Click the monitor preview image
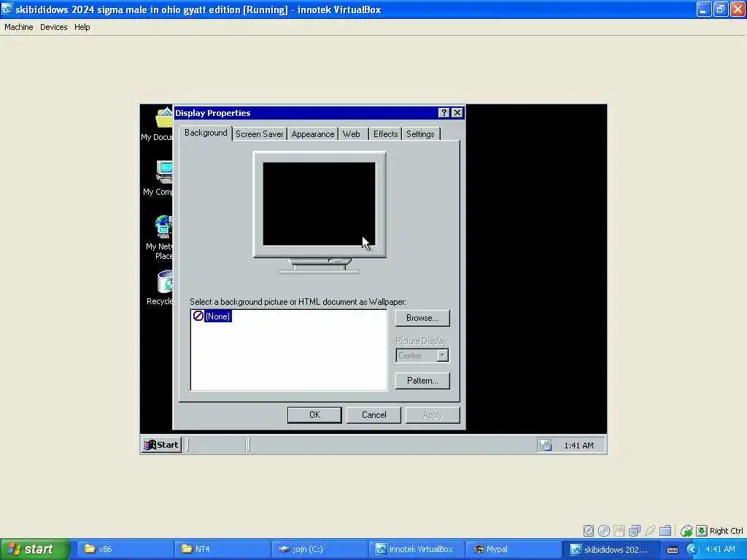This screenshot has width=747, height=560. (x=320, y=212)
